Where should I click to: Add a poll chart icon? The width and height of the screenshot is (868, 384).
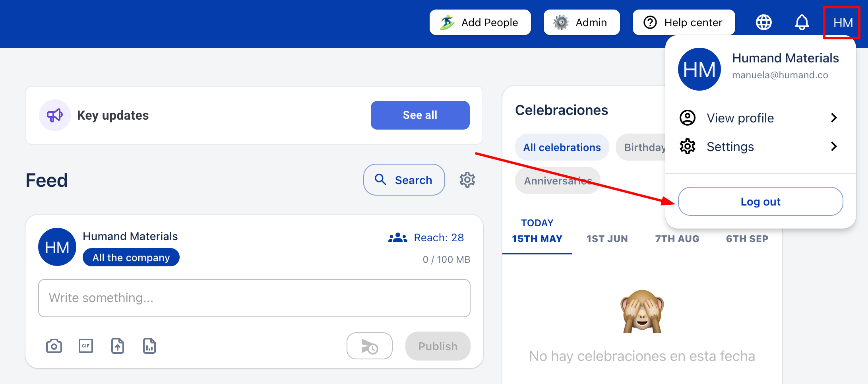[149, 346]
